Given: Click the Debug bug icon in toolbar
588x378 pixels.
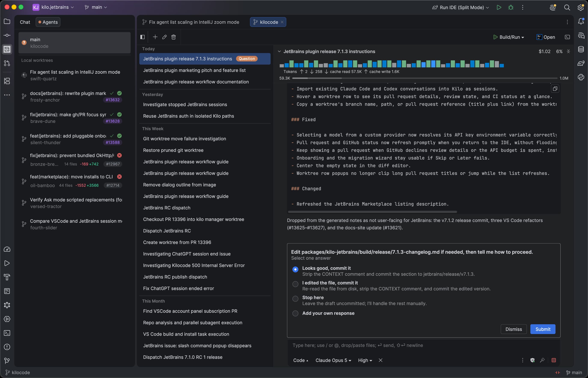Looking at the screenshot, I should pyautogui.click(x=511, y=7).
